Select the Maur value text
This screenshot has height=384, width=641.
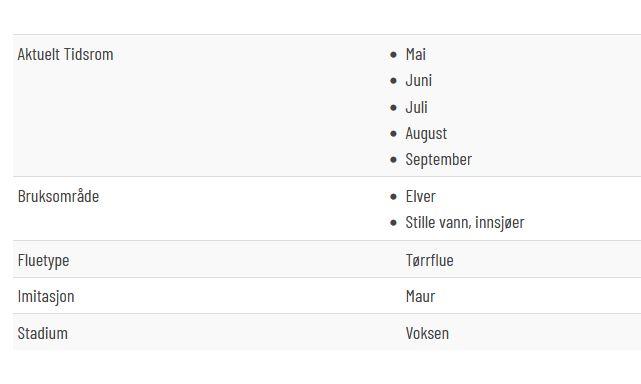point(420,296)
